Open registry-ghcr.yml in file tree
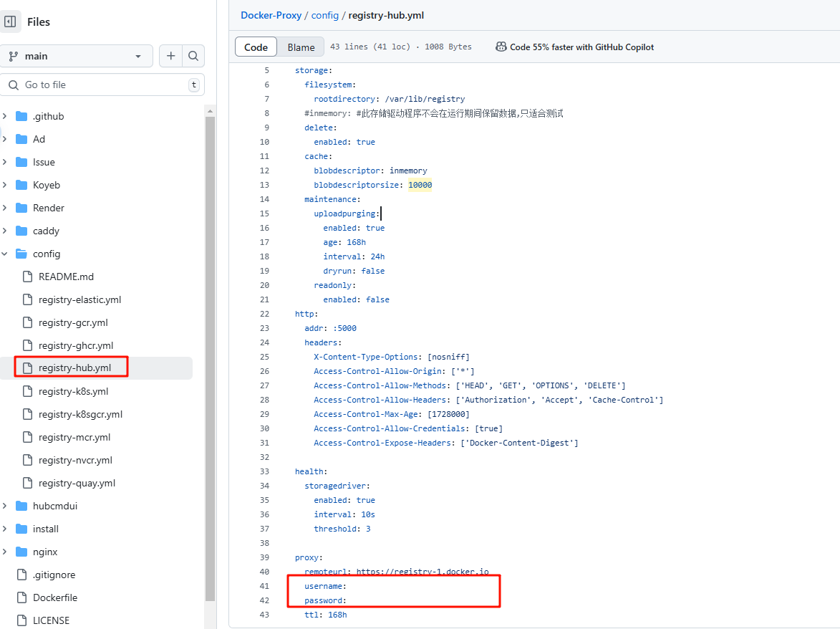 pos(76,345)
